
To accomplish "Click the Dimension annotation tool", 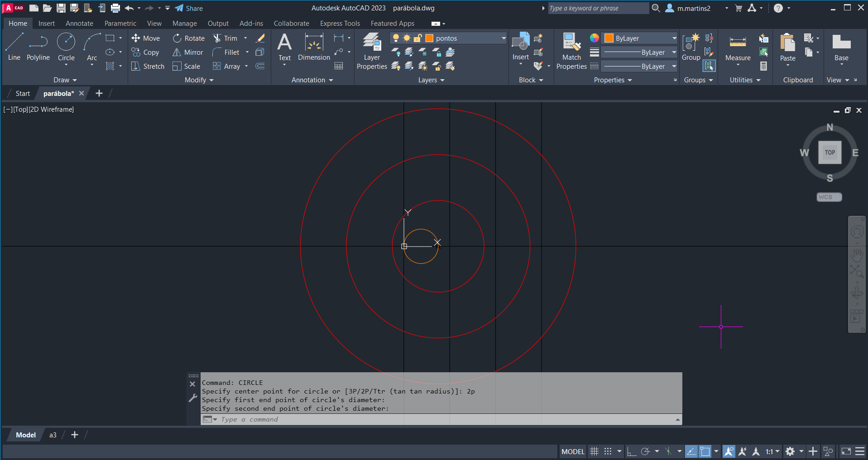I will pos(314,47).
